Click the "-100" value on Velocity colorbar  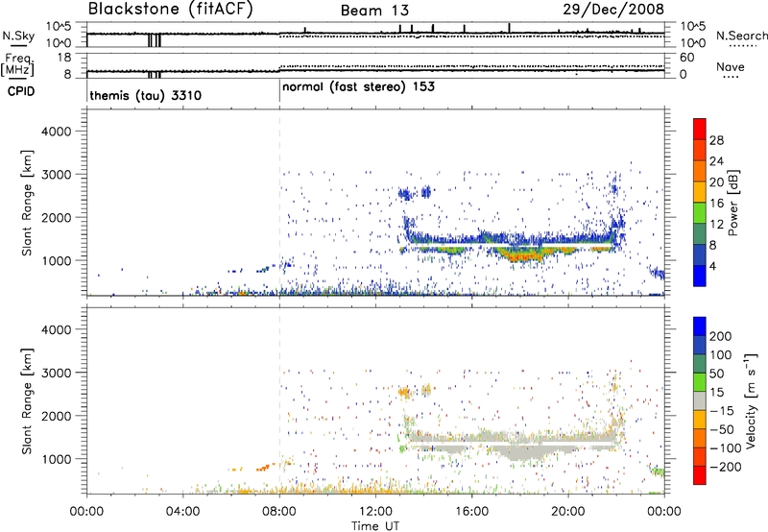pyautogui.click(x=725, y=448)
